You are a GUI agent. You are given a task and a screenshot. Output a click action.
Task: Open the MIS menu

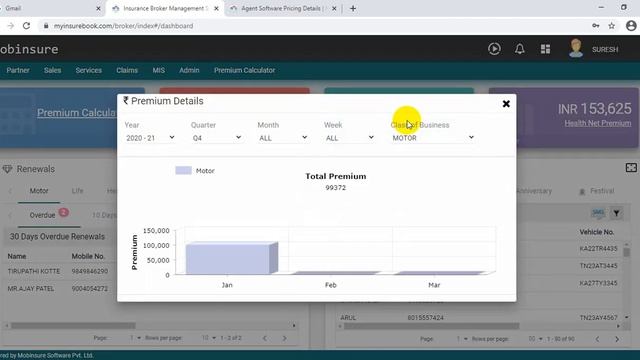coord(159,70)
